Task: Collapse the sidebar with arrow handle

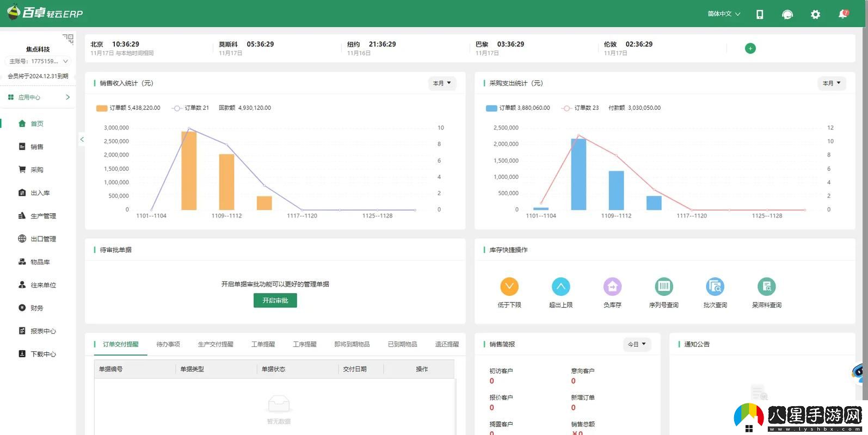Action: [x=82, y=140]
